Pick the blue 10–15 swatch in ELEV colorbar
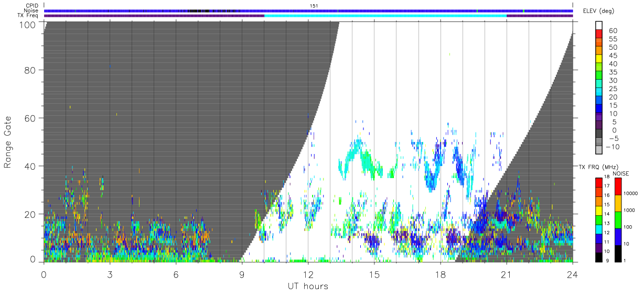 [x=599, y=109]
